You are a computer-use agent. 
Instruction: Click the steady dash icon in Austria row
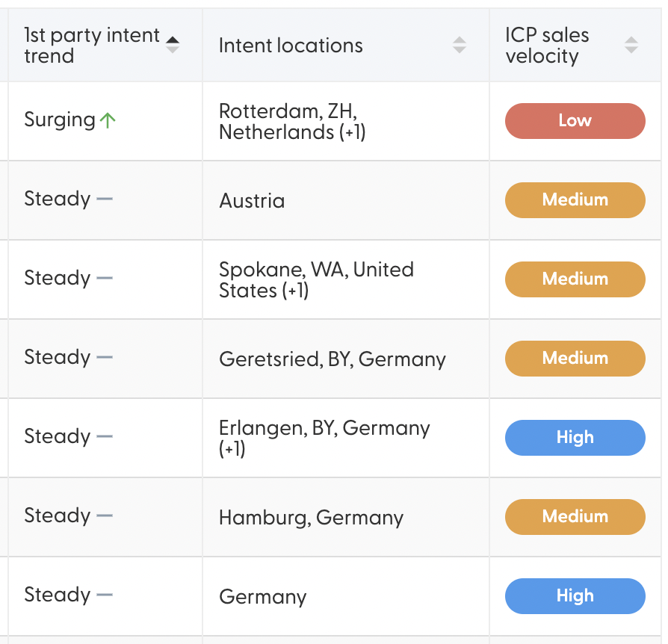[105, 199]
